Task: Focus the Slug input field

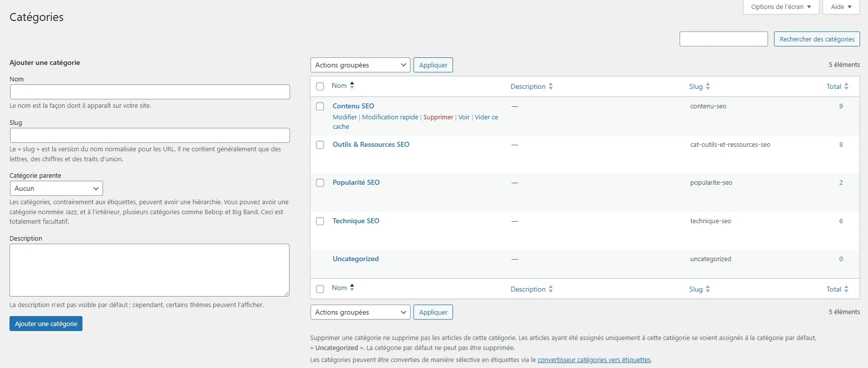Action: click(x=150, y=135)
